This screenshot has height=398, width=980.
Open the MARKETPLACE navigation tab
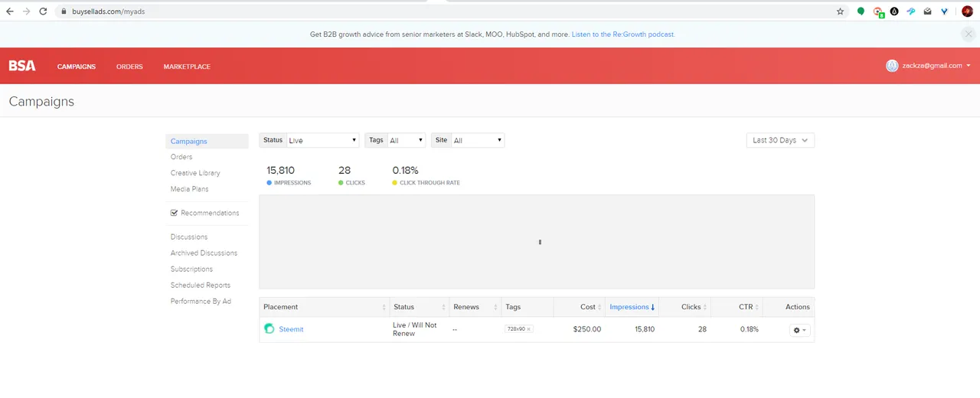pyautogui.click(x=187, y=67)
